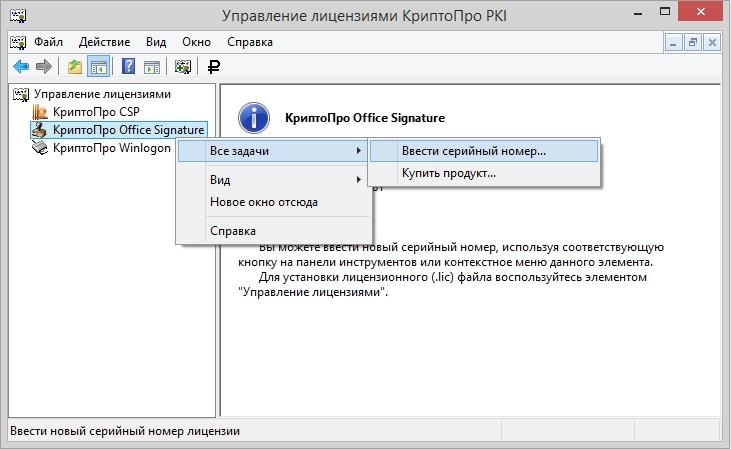Choose Купить продукт from submenu
The width and height of the screenshot is (731, 449).
coord(448,174)
